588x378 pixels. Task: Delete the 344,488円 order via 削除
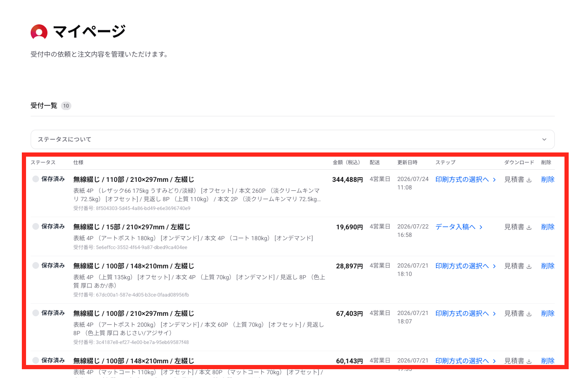[x=548, y=179]
